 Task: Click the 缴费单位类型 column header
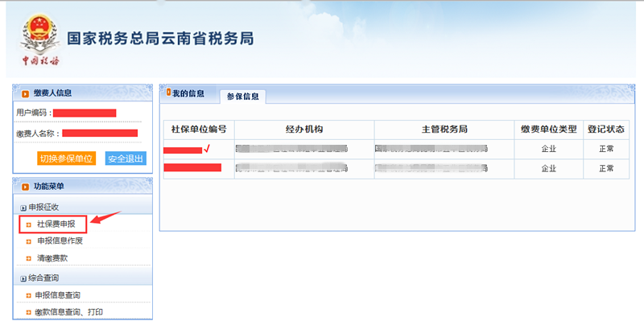[549, 130]
